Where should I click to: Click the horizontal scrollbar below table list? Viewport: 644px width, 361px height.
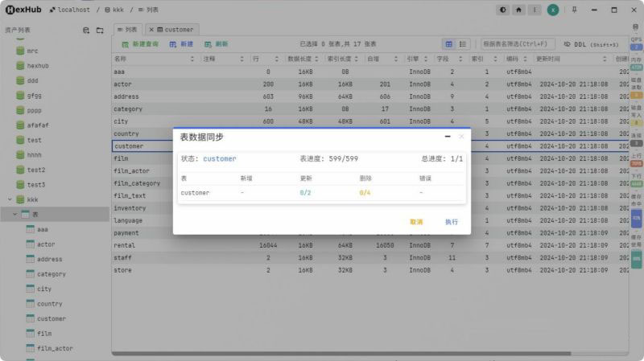click(341, 354)
